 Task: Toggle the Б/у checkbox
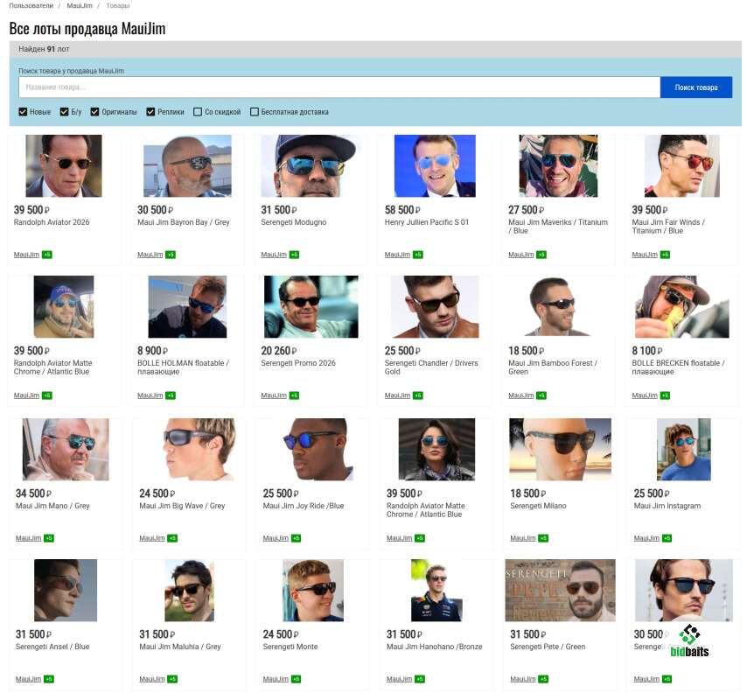point(64,112)
